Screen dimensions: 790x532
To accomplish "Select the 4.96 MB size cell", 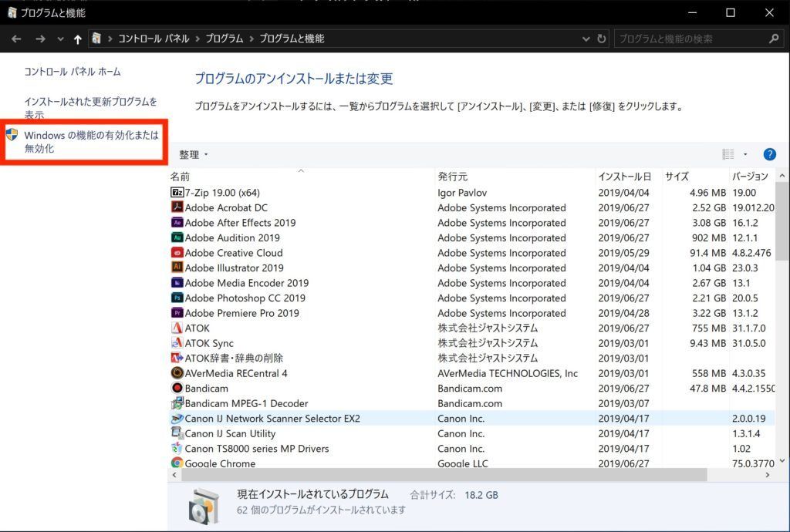I will tap(708, 193).
